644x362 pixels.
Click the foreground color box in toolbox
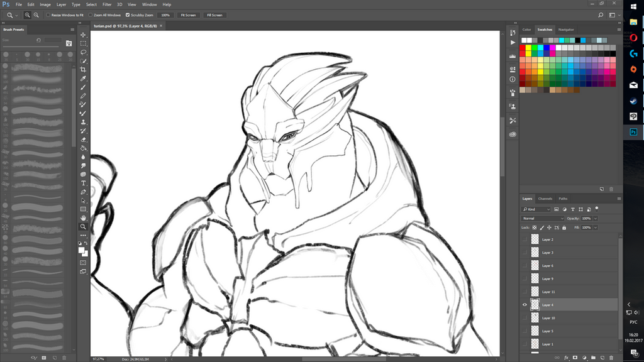[81, 250]
